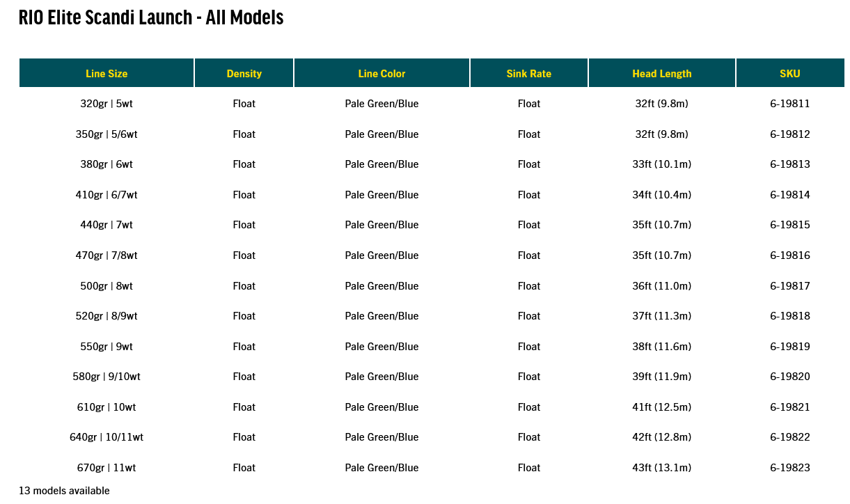Viewport: 850px width, 504px height.
Task: Click SKU 6-19820
Action: 790,377
